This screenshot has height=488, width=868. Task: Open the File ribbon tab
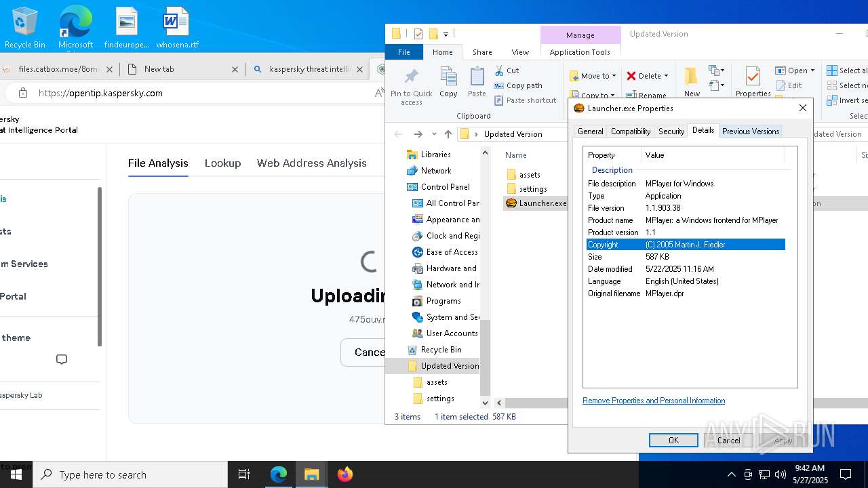(404, 52)
